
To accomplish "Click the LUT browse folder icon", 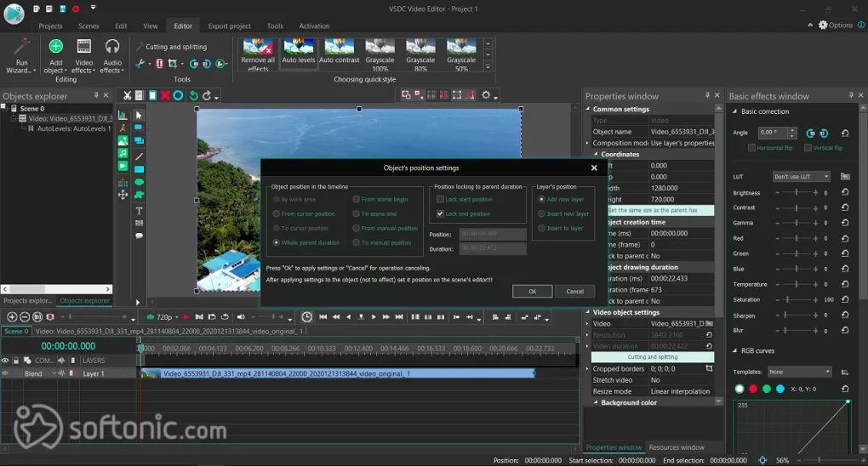I will pos(845,177).
